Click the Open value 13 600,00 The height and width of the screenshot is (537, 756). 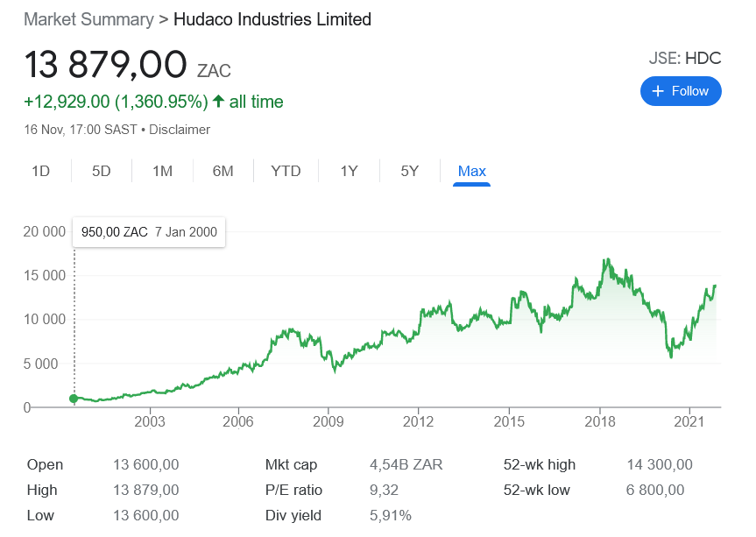146,464
